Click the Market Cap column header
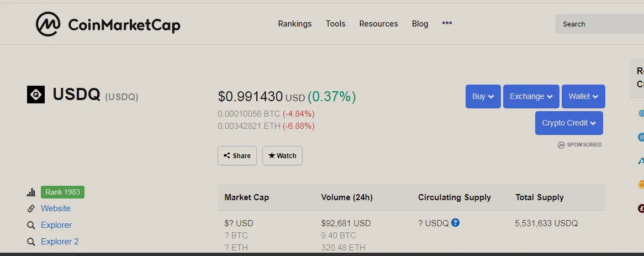This screenshot has width=644, height=256. click(246, 197)
